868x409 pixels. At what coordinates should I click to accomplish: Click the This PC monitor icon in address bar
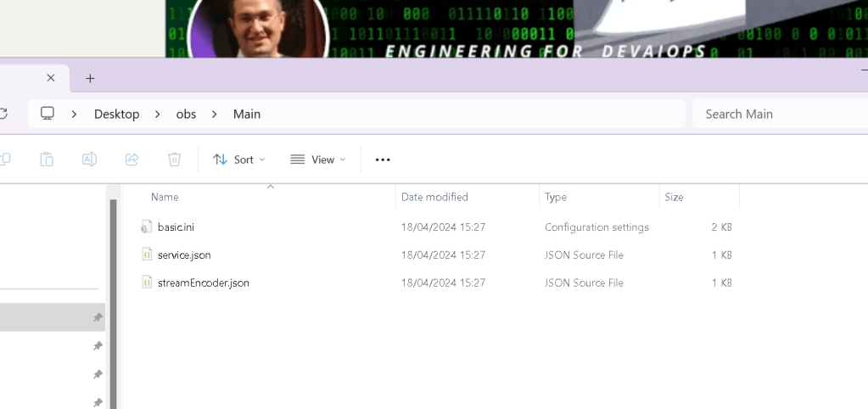(x=47, y=114)
